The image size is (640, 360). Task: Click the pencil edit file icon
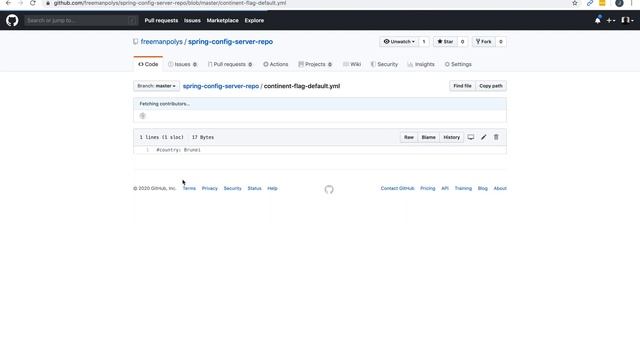coord(483,137)
